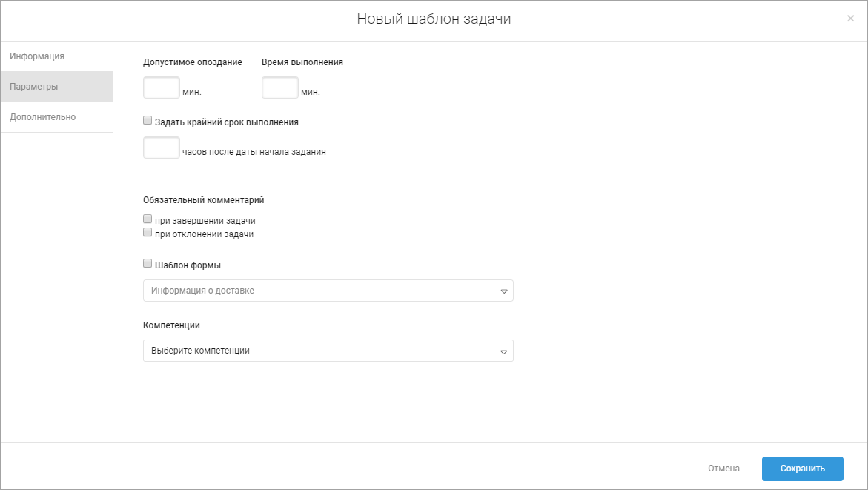Open the Дополнительно tab
868x490 pixels.
[x=43, y=117]
